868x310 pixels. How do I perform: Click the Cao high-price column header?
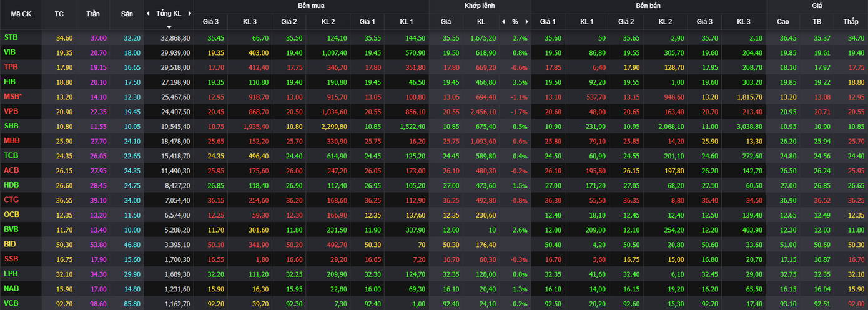[782, 22]
